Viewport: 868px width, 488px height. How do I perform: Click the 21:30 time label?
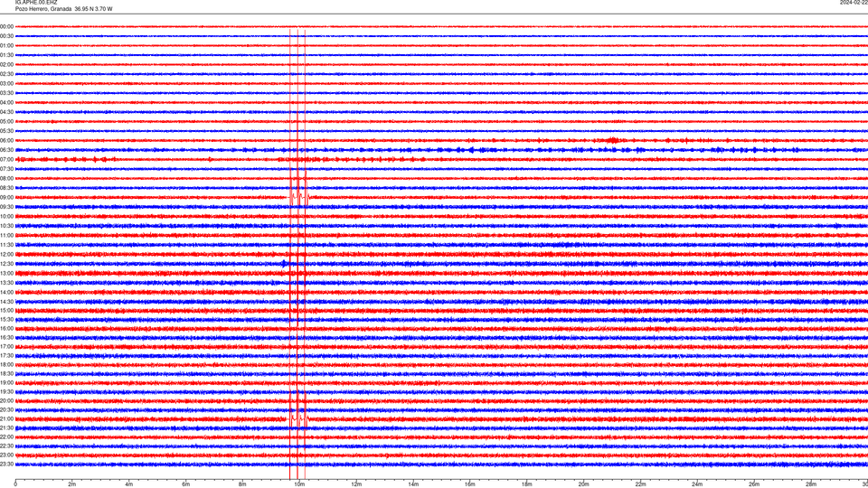[x=6, y=427]
